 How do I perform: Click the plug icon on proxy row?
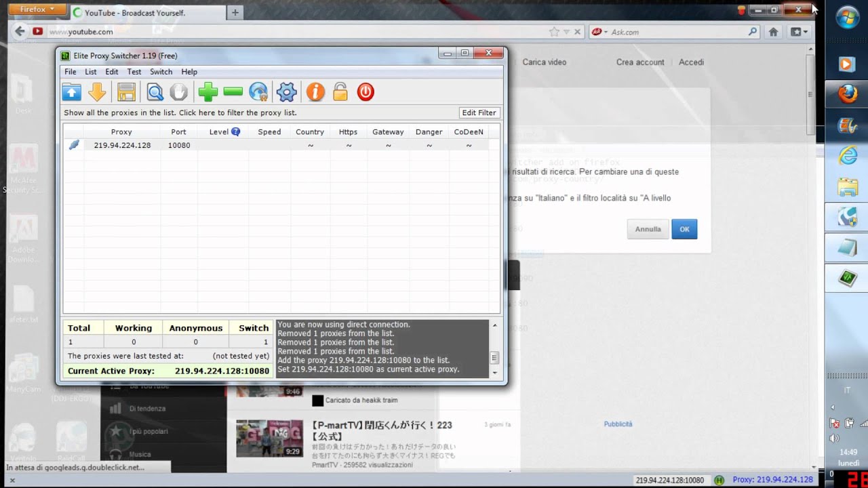[x=74, y=145]
